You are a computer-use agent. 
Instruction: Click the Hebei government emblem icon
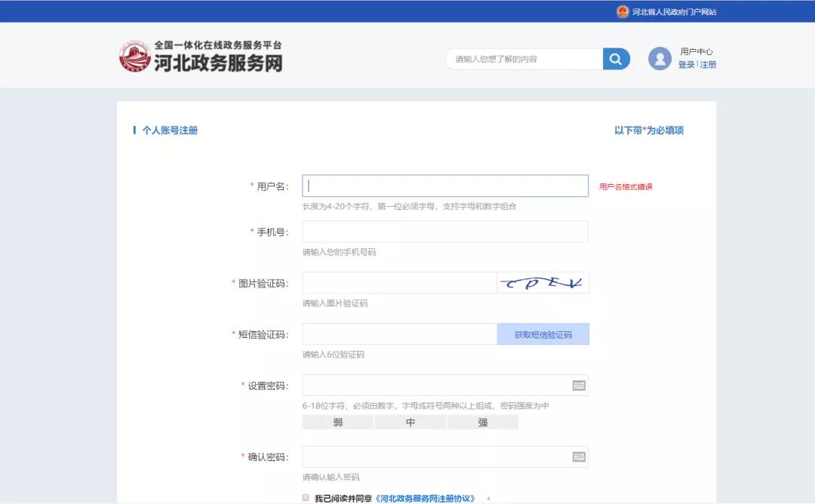[x=623, y=11]
